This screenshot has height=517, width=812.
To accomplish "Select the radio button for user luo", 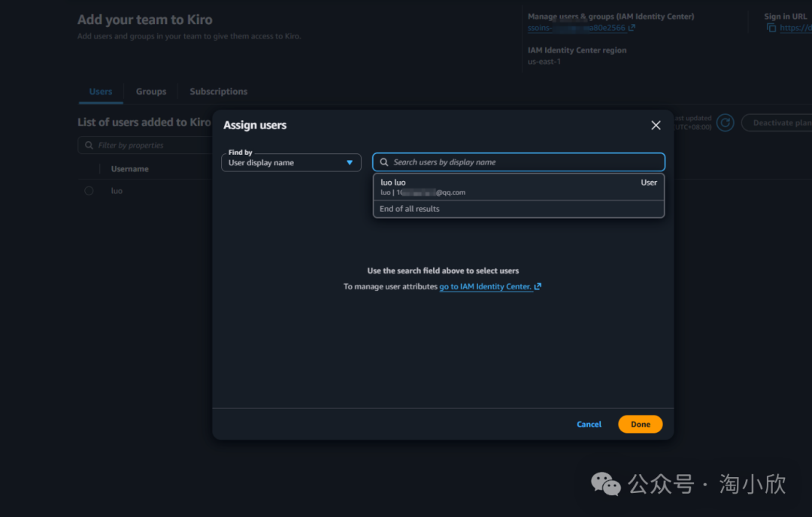I will [89, 191].
